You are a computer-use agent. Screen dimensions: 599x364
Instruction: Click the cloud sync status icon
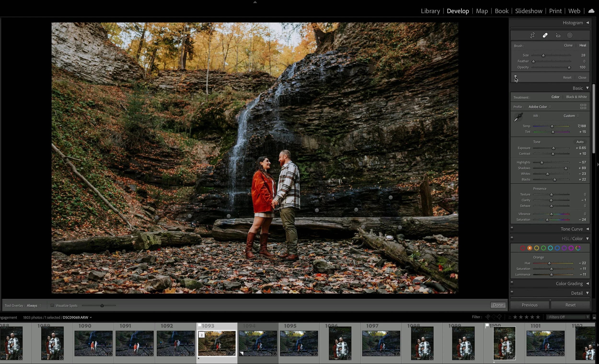tap(591, 11)
